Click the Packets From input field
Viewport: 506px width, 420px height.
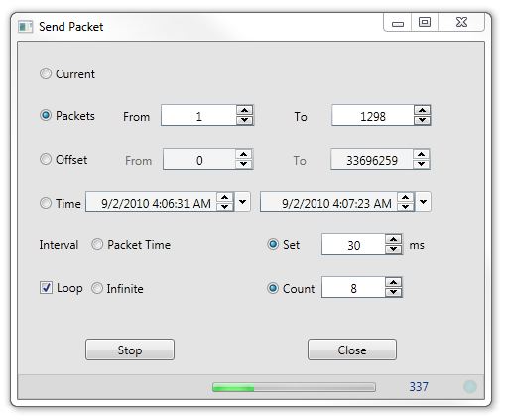coord(198,115)
